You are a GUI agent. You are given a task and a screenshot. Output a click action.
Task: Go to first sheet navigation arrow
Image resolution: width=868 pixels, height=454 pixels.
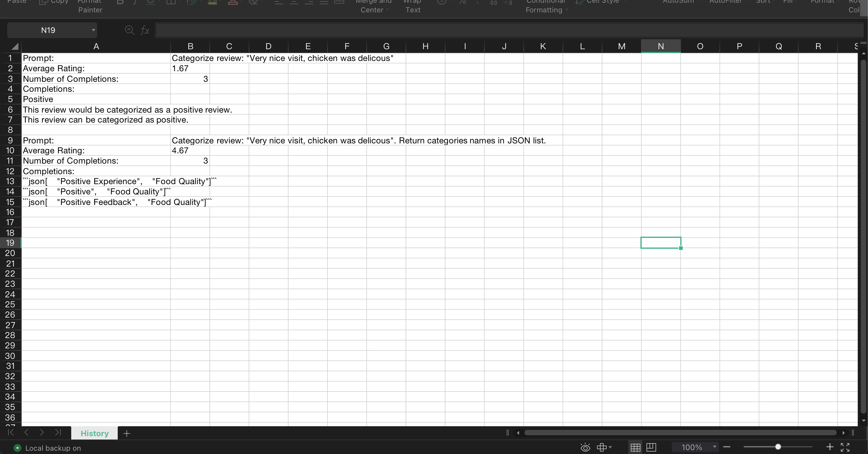(x=11, y=433)
